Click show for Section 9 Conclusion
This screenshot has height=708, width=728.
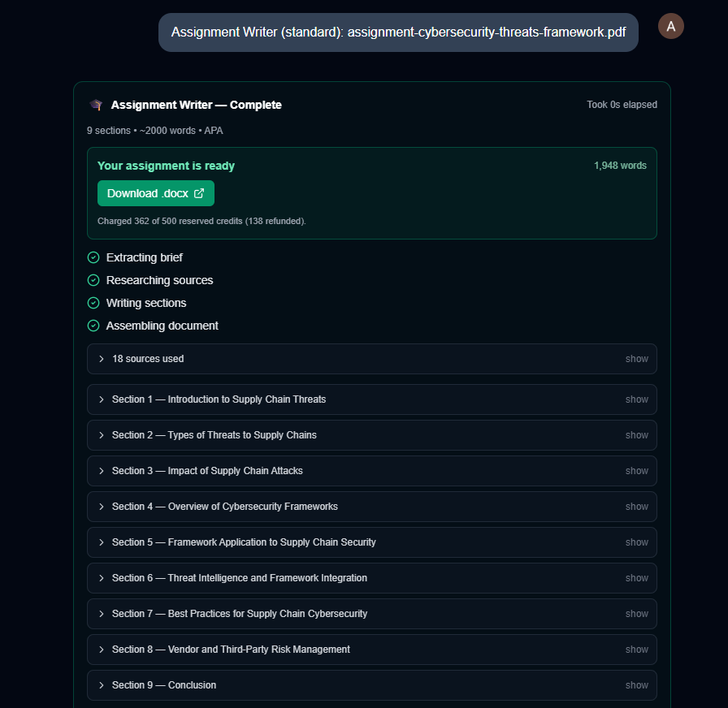click(636, 685)
